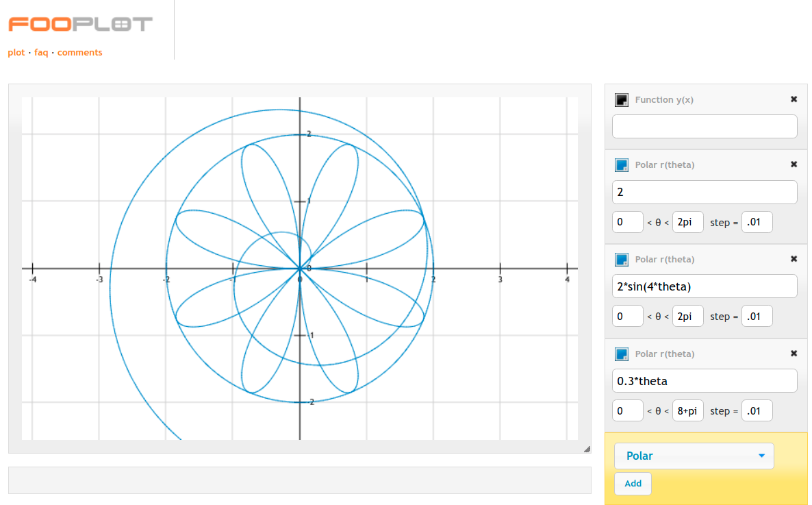The image size is (812, 505).
Task: Click the FooPlot logo
Action: coord(77,23)
